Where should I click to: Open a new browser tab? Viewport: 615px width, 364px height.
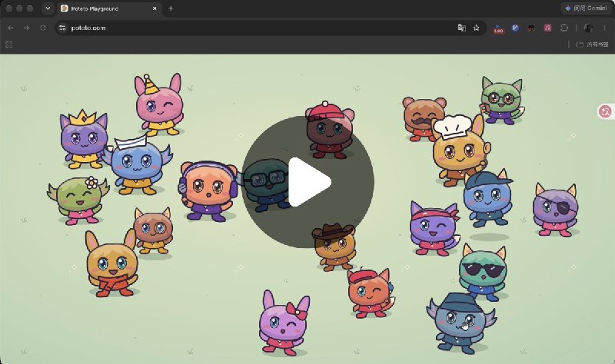coord(171,8)
